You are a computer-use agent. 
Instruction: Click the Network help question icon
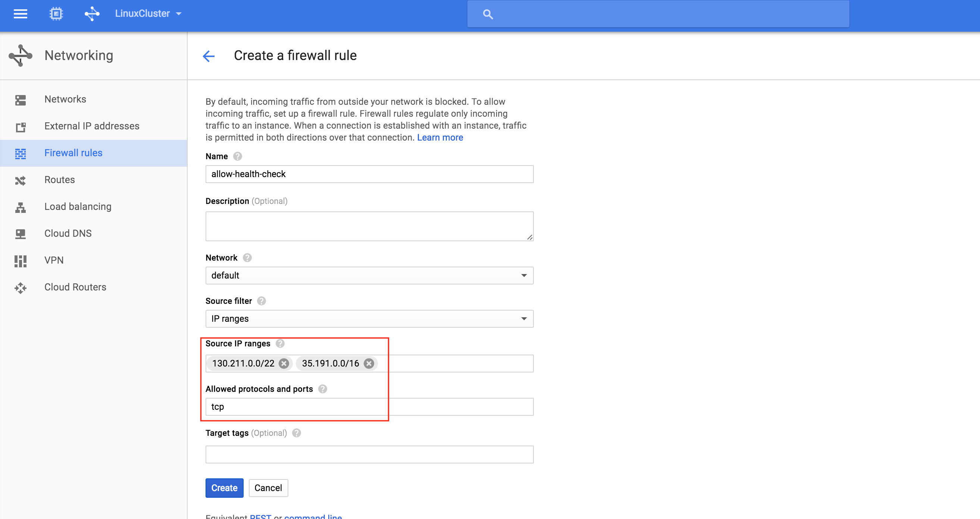(247, 258)
